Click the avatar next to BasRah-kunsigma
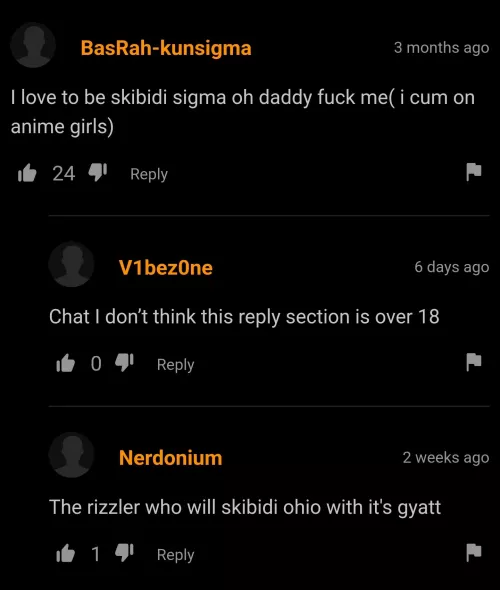 click(33, 45)
